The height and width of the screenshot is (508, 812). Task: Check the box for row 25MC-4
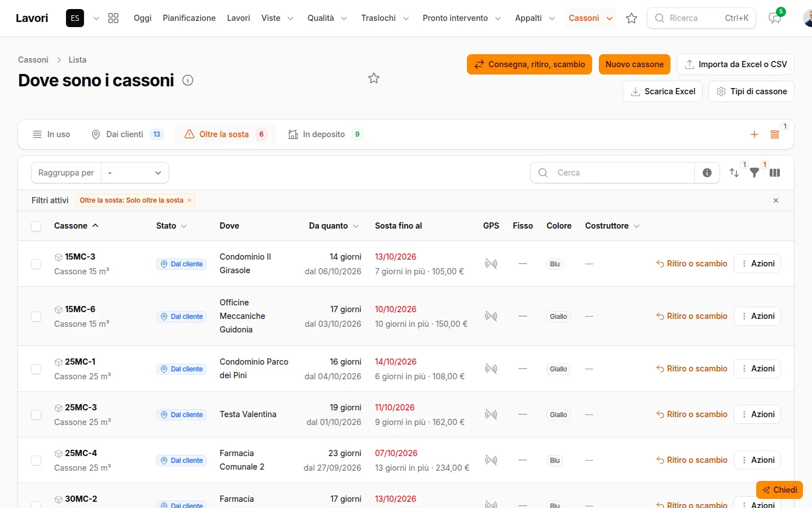tap(36, 461)
